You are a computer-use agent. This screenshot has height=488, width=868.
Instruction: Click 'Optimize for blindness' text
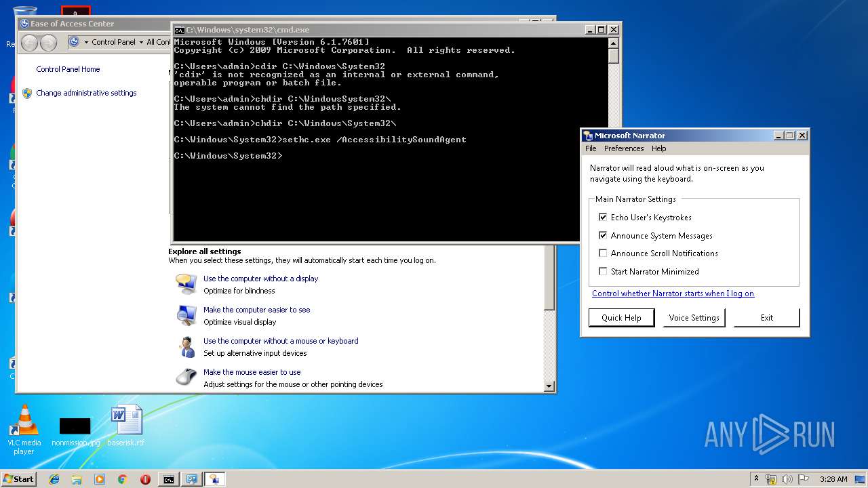coord(239,291)
